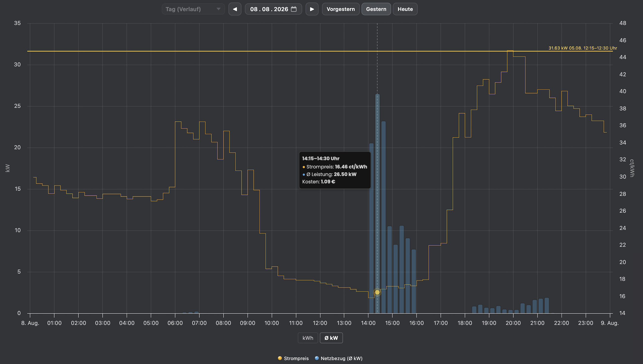The width and height of the screenshot is (643, 364).
Task: Click the peak label "31.63 kW 05.08. 12:15–12:30 Uhr"
Action: 583,48
